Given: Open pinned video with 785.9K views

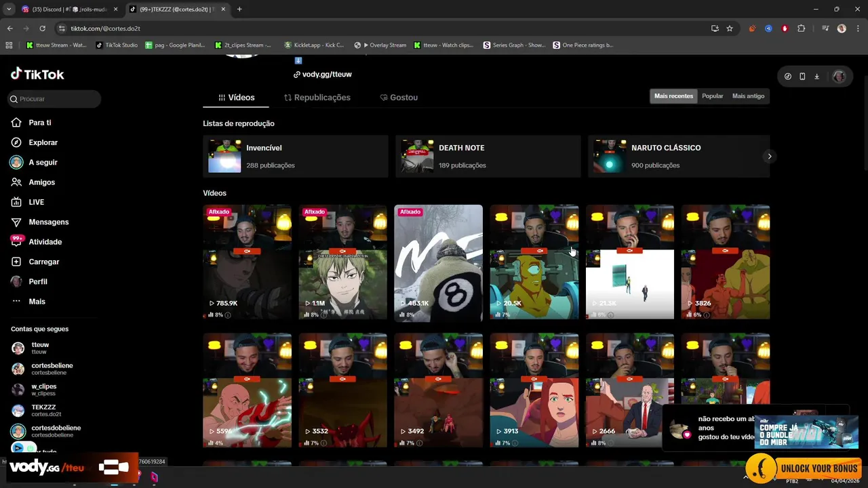Looking at the screenshot, I should [247, 262].
